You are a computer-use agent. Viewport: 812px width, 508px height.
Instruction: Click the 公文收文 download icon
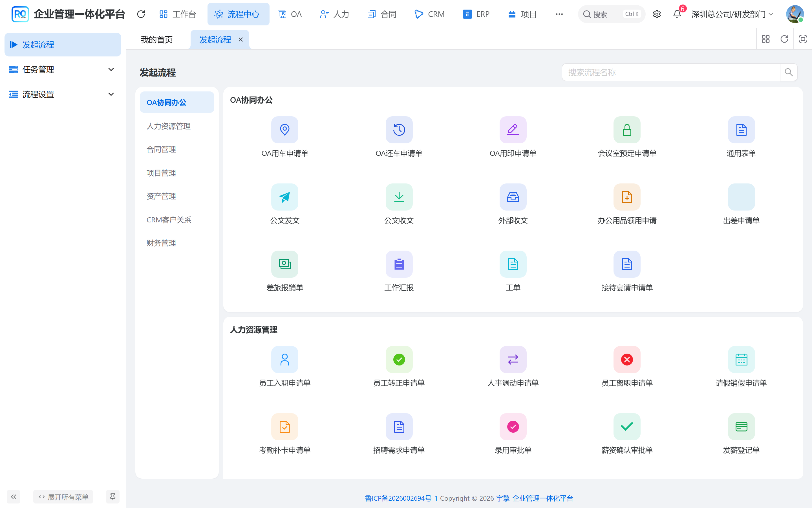coord(399,197)
